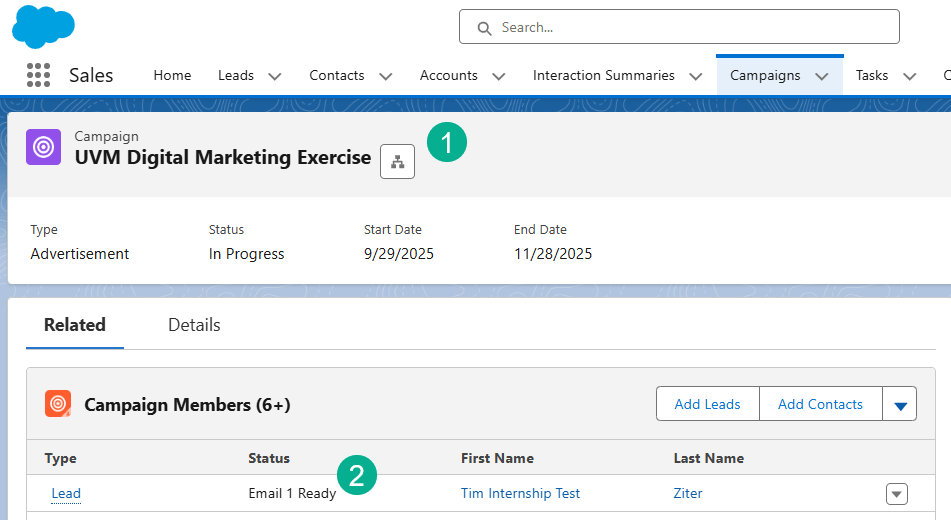Expand the Contacts tab dropdown chevron

click(386, 76)
